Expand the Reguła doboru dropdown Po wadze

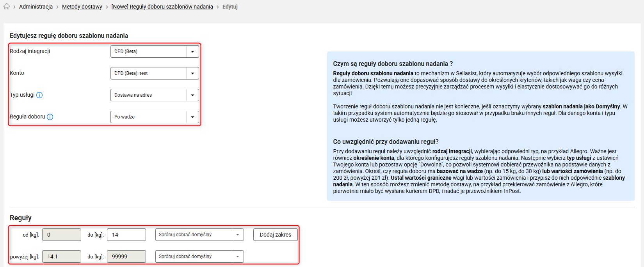(x=155, y=117)
